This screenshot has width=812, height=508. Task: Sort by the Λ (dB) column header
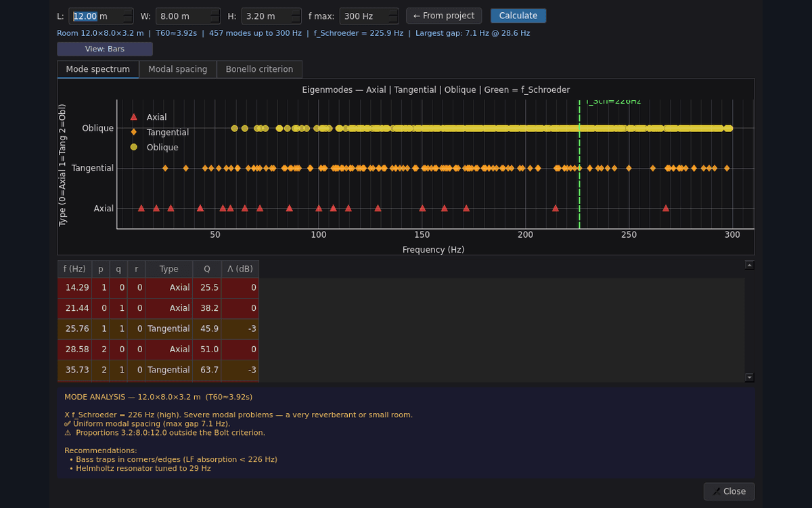click(x=240, y=269)
